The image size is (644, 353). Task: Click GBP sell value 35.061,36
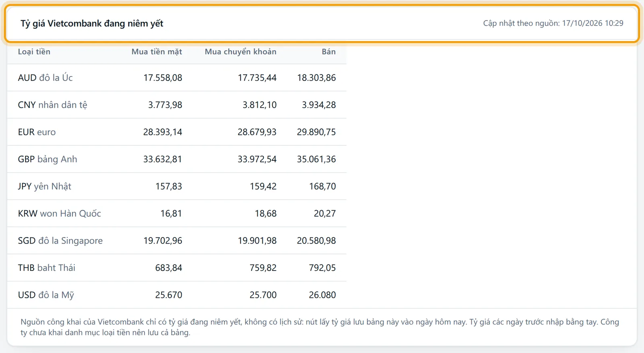click(x=316, y=159)
